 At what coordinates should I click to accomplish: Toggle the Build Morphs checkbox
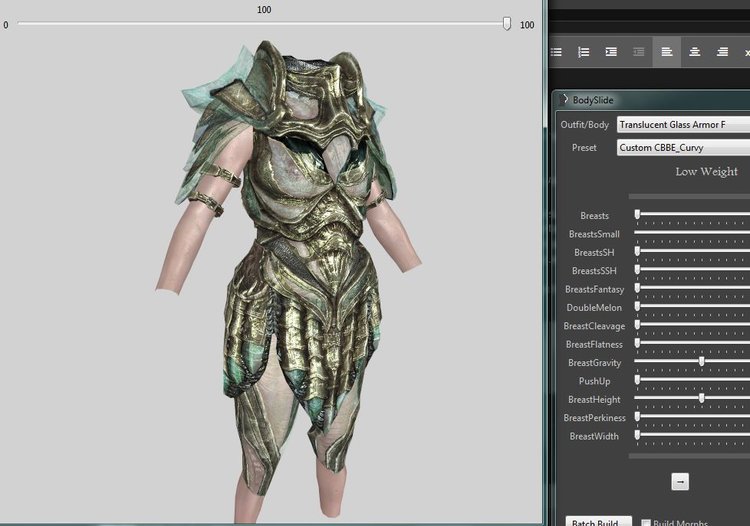[x=646, y=523]
